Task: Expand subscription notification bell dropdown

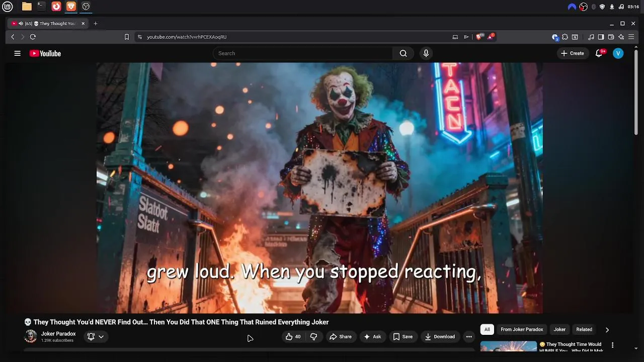Action: tap(96, 337)
